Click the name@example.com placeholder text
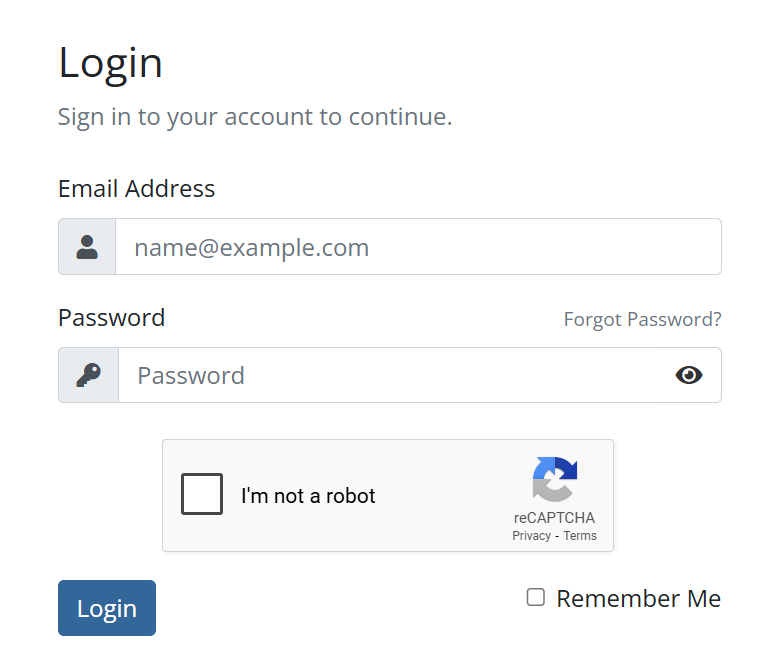758x658 pixels. [x=251, y=248]
